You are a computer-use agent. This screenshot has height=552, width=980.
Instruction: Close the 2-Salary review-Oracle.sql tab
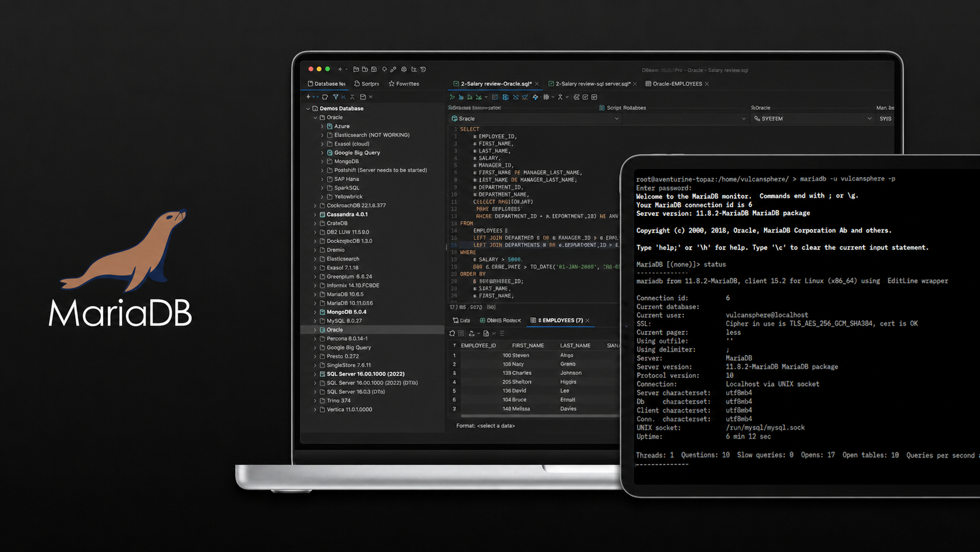click(x=537, y=84)
